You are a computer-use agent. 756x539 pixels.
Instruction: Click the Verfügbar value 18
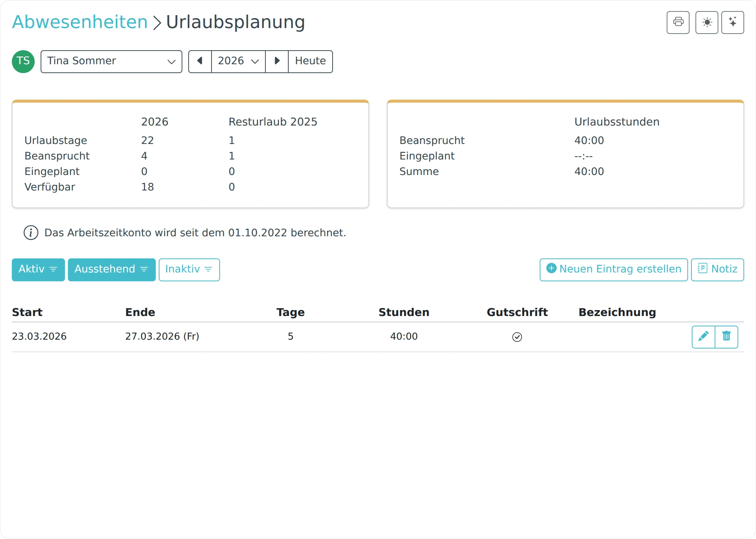(x=147, y=187)
